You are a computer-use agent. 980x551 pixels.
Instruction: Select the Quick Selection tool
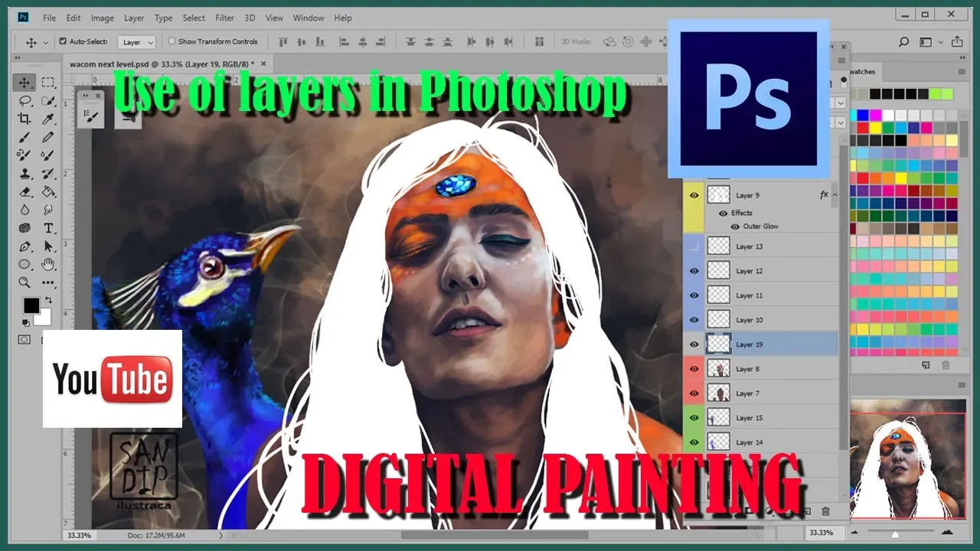coord(48,101)
